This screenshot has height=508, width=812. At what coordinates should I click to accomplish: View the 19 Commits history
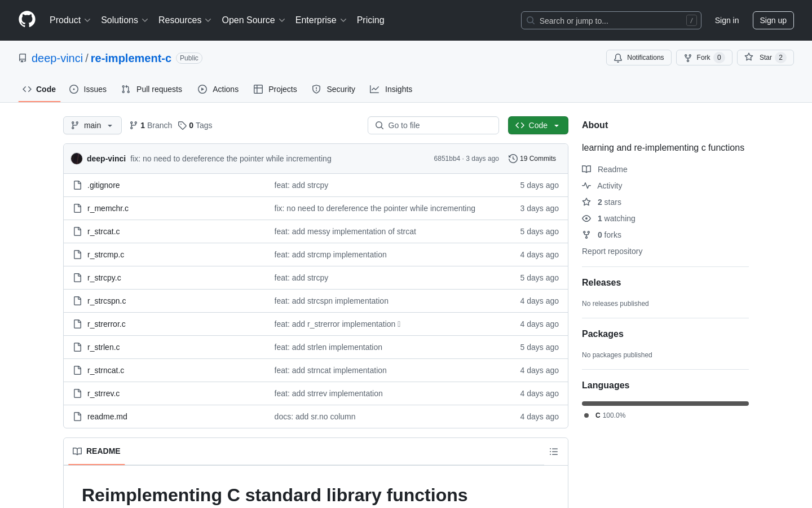532,159
